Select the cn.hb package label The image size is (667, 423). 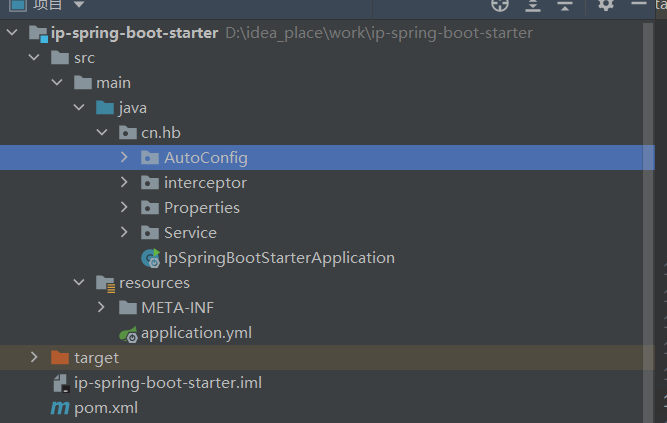161,133
